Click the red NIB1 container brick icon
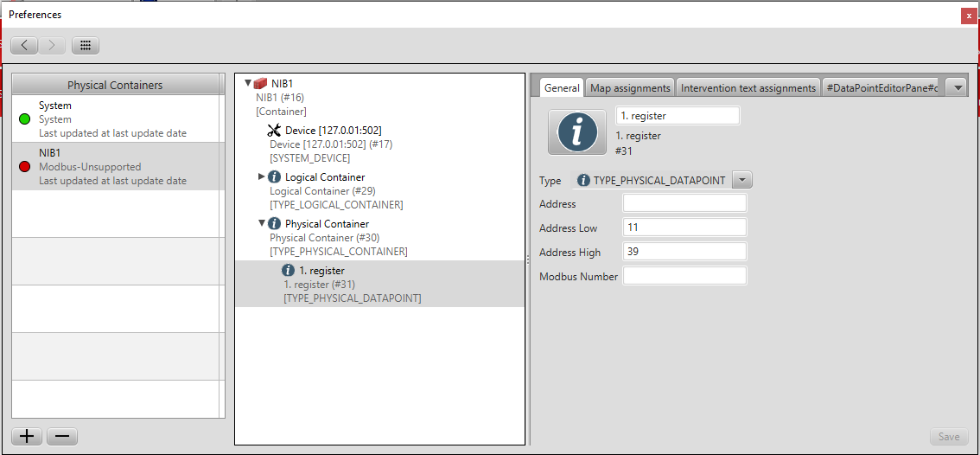The width and height of the screenshot is (980, 455). 260,84
